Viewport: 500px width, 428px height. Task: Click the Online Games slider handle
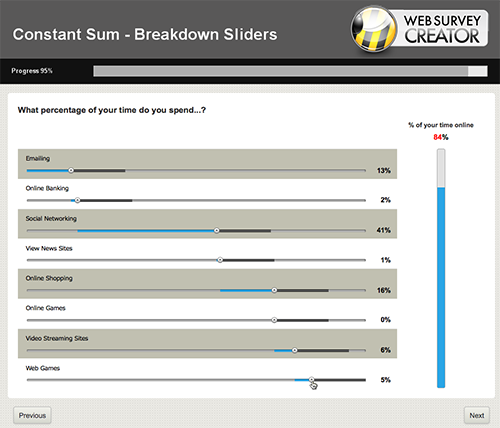(274, 320)
